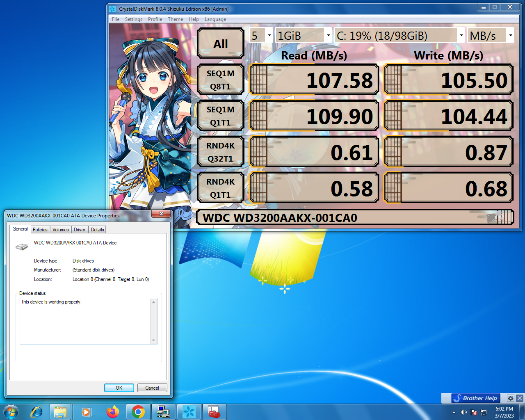Switch to the Details tab
The height and width of the screenshot is (420, 525).
coord(98,230)
